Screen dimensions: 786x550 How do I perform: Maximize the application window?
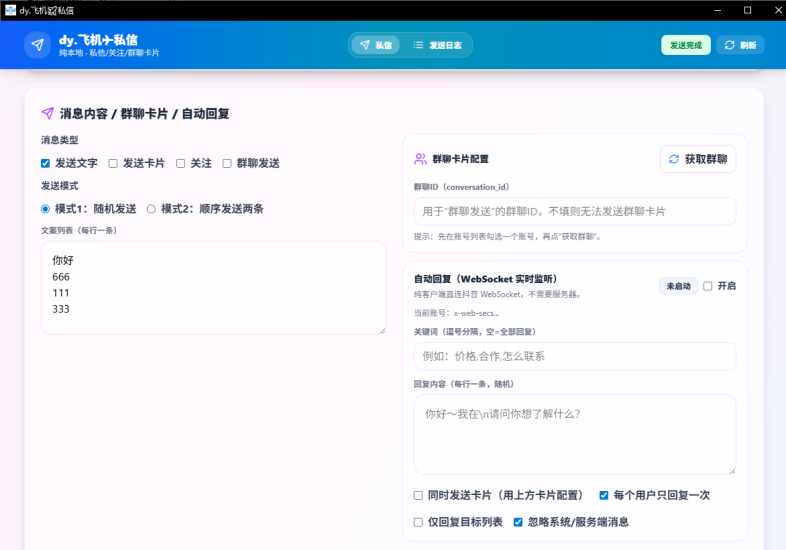point(747,10)
